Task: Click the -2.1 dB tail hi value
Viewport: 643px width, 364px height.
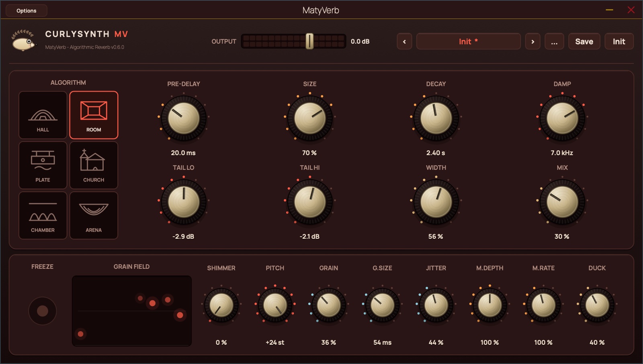Action: coord(309,236)
